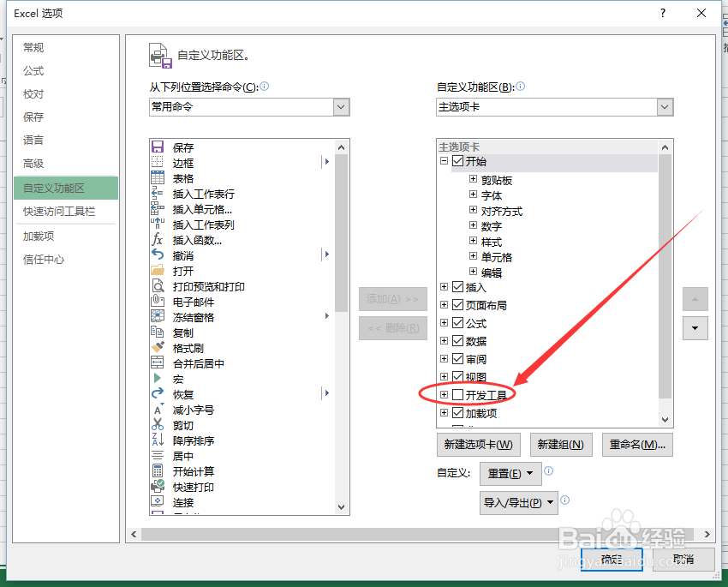Select the 打开 folder icon
The image size is (728, 587).
coord(158,270)
